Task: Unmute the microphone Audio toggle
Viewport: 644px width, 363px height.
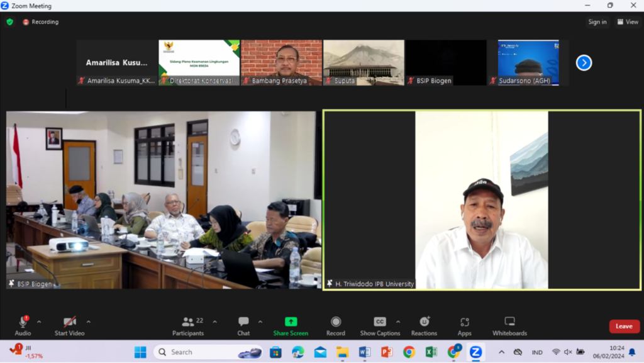Action: click(23, 325)
